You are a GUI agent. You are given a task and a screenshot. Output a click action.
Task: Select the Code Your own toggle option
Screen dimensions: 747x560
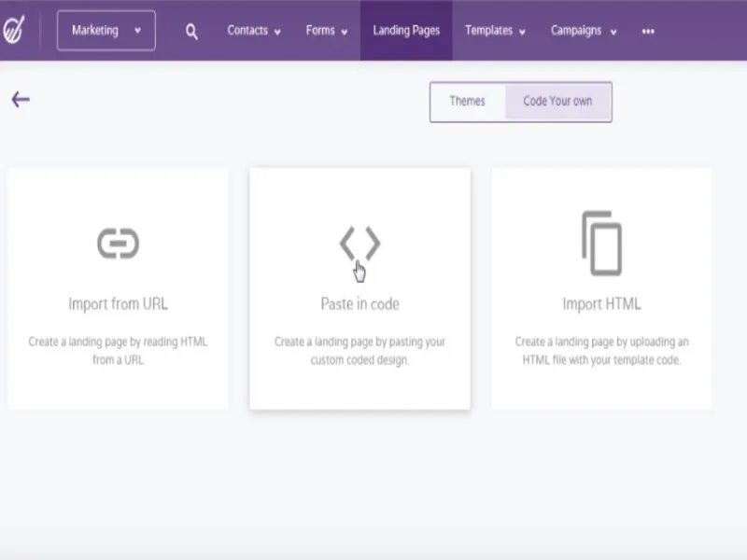[x=557, y=101]
